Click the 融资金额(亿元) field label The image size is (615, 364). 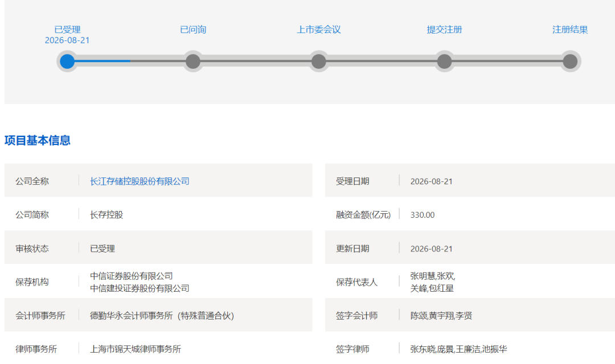click(363, 215)
